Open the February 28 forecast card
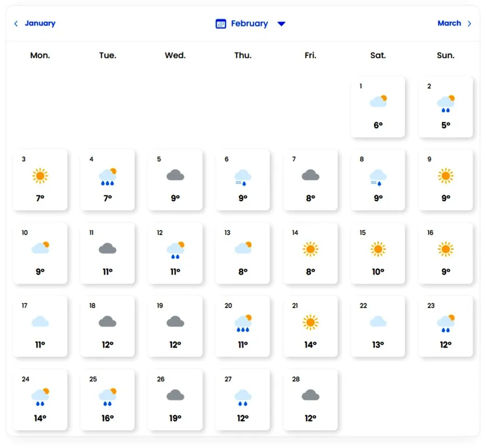486x448 pixels. (x=310, y=399)
